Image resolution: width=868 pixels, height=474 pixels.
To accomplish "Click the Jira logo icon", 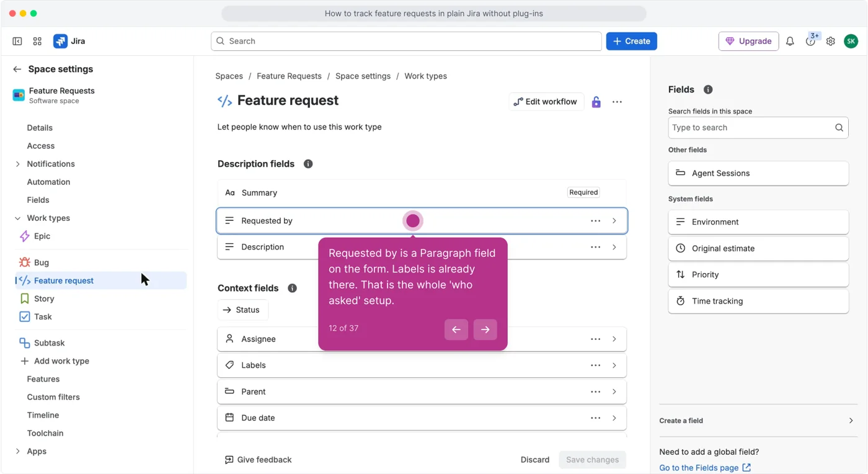I will point(60,41).
